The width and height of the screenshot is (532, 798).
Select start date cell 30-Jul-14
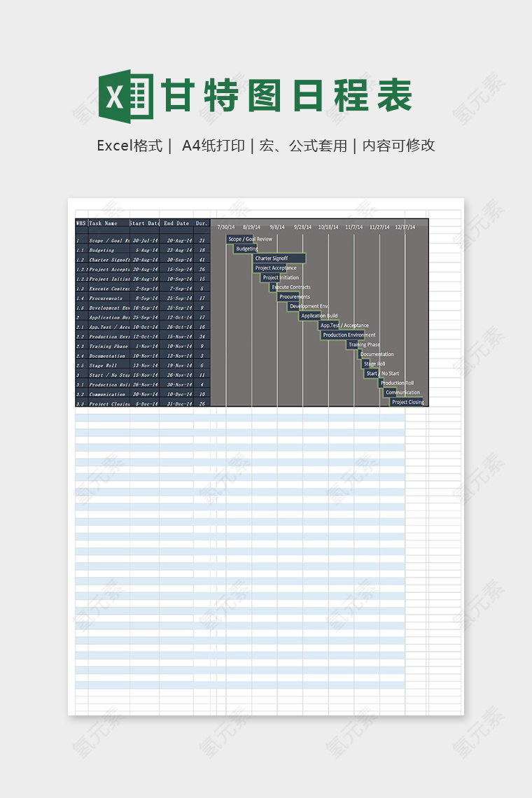tap(145, 240)
